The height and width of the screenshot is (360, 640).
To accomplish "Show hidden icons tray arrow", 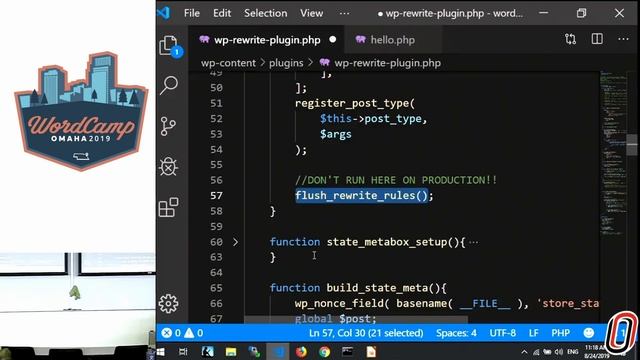I will pyautogui.click(x=524, y=352).
